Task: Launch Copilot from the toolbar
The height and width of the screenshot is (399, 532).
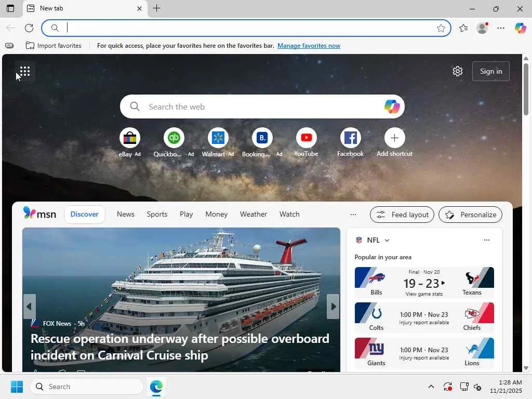Action: pyautogui.click(x=520, y=28)
